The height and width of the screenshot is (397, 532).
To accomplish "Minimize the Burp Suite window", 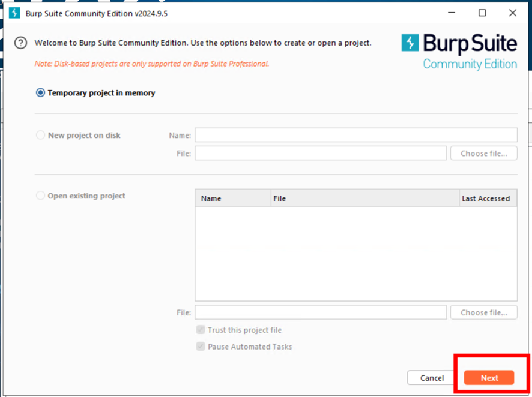I will point(452,13).
